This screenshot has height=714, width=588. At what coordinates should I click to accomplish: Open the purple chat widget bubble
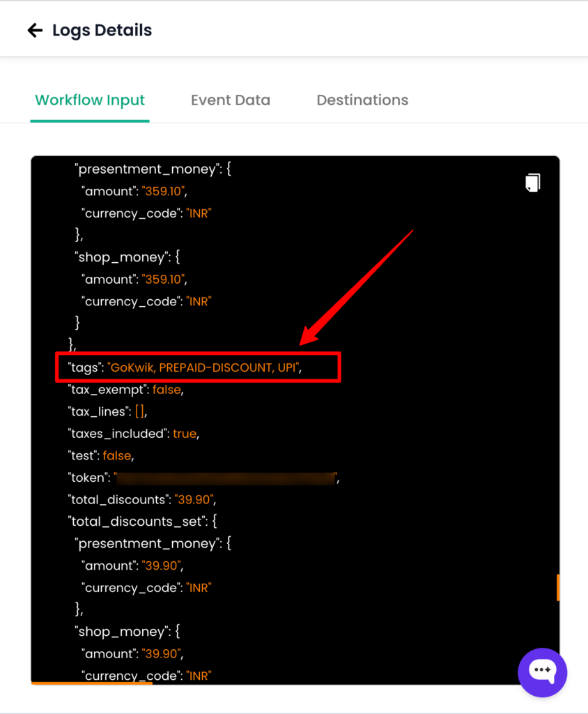point(542,672)
